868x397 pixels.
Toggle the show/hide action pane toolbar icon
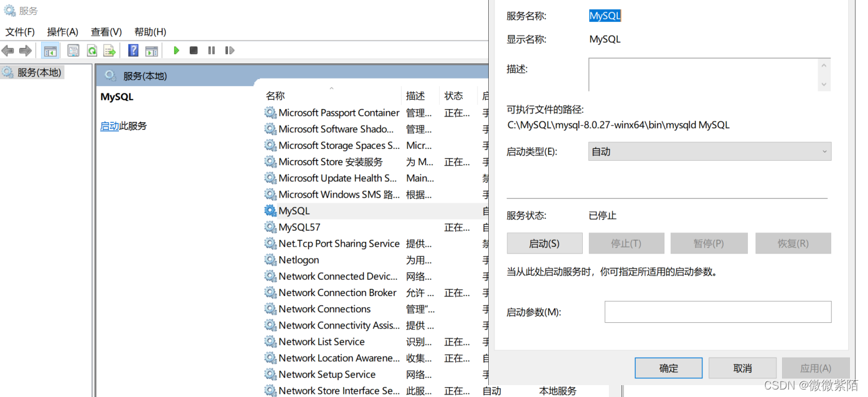(151, 50)
